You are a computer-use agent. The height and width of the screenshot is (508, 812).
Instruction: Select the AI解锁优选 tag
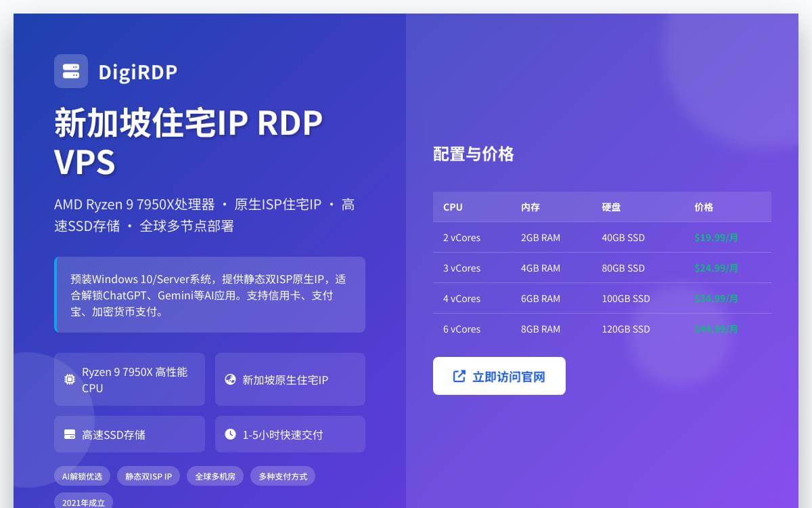[82, 476]
